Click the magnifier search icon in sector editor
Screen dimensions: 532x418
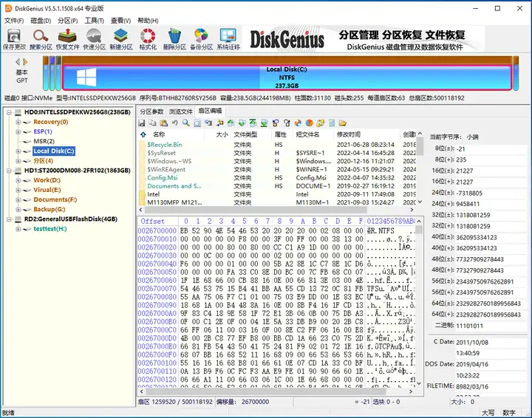tap(186, 123)
